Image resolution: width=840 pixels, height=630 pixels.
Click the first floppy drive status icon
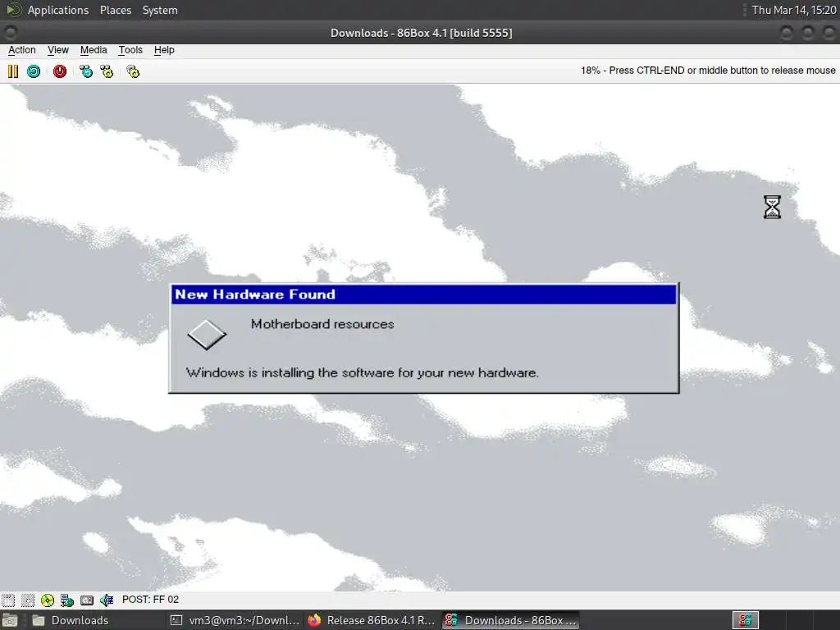(x=8, y=600)
